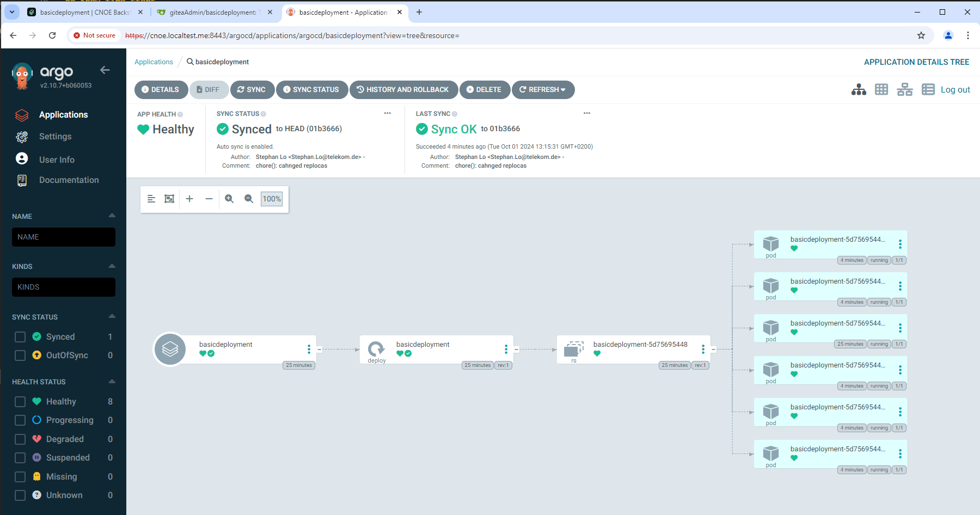Switch to the Pods view icon
This screenshot has height=515, width=980.
click(x=881, y=90)
